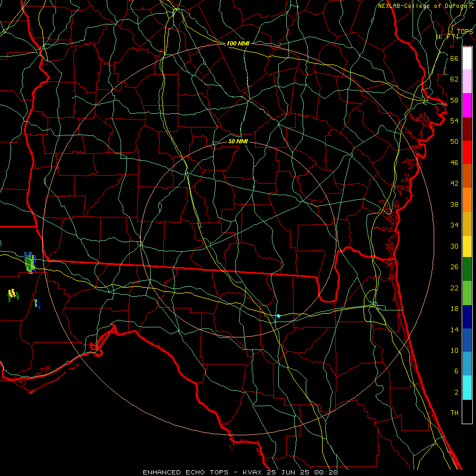The width and height of the screenshot is (476, 476).
Task: Select the '42' legend value
Action: (x=454, y=184)
